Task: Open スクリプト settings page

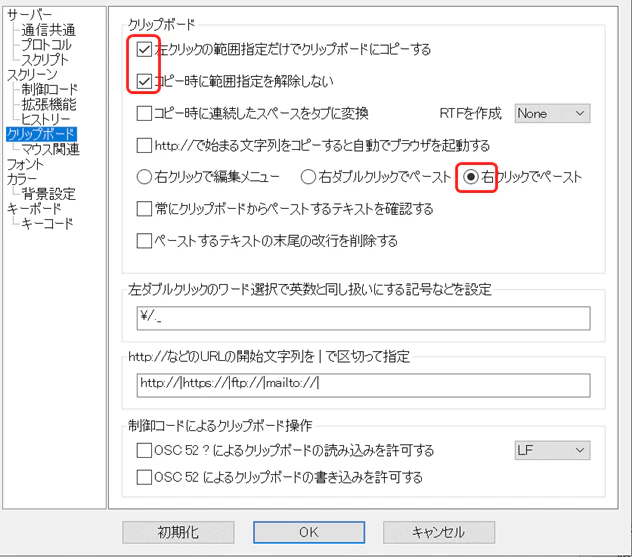Action: pyautogui.click(x=45, y=60)
